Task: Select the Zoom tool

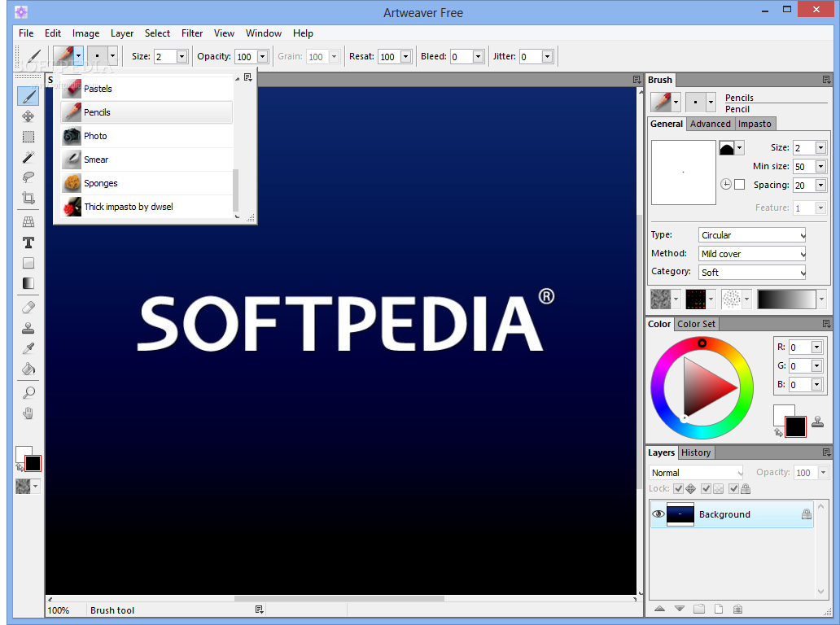Action: (x=28, y=392)
